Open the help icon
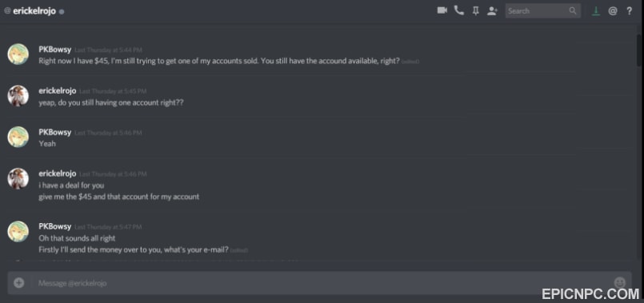Image resolution: width=644 pixels, height=303 pixels. coord(630,11)
